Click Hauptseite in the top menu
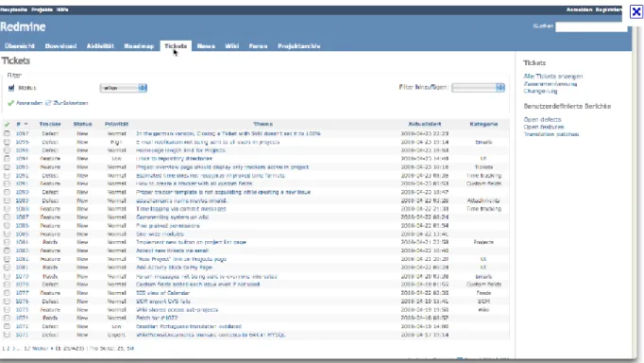Viewport: 644px width, 363px height. point(13,9)
